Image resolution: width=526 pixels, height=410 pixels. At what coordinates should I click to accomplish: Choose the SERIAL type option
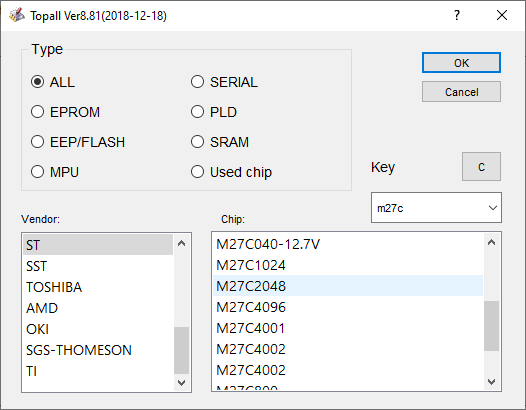point(198,82)
